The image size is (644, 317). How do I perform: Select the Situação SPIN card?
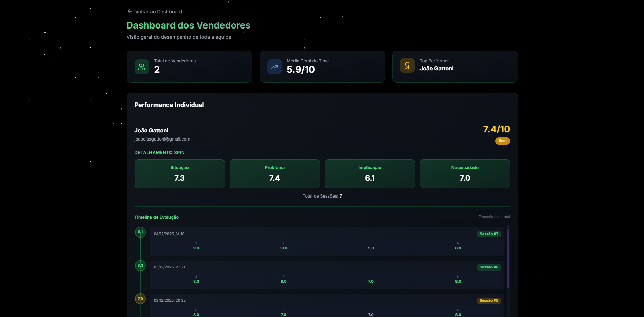179,173
